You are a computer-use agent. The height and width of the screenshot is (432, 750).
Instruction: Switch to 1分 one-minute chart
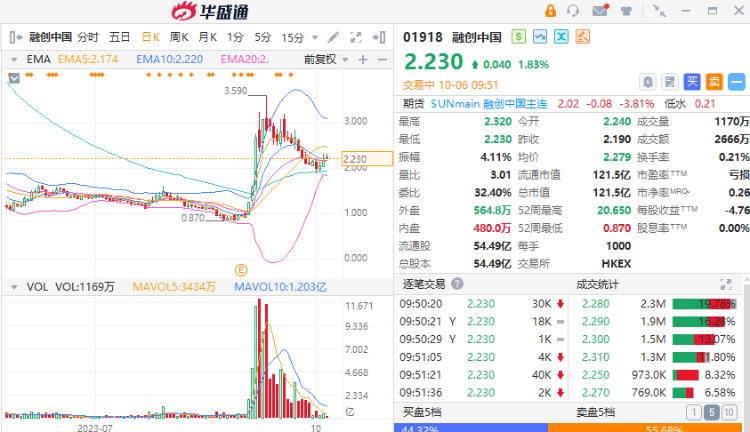click(235, 37)
